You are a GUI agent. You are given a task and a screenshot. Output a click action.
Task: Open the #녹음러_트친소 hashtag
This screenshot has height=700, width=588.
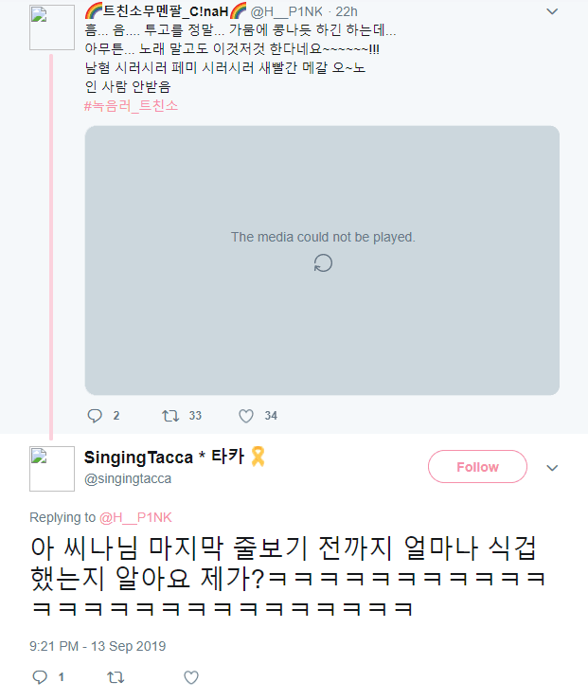point(132,106)
